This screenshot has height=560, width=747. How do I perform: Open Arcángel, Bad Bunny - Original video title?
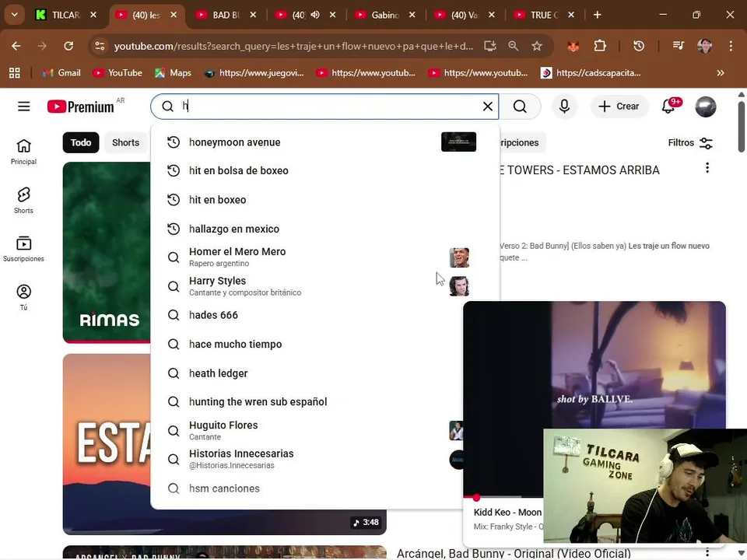[514, 553]
